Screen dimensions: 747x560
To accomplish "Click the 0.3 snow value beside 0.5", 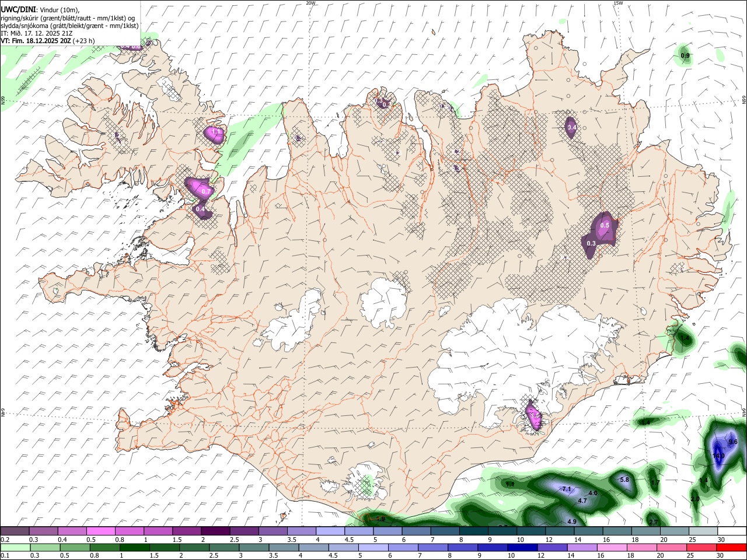I will [x=591, y=243].
